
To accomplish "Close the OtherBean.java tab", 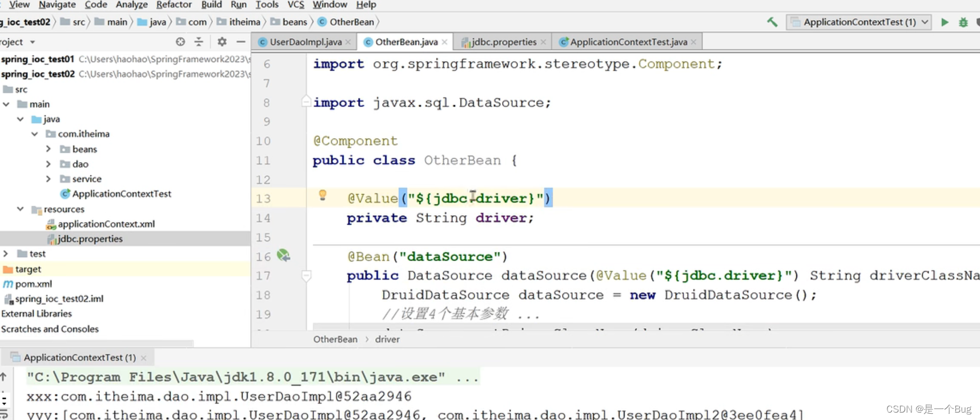I will click(445, 42).
